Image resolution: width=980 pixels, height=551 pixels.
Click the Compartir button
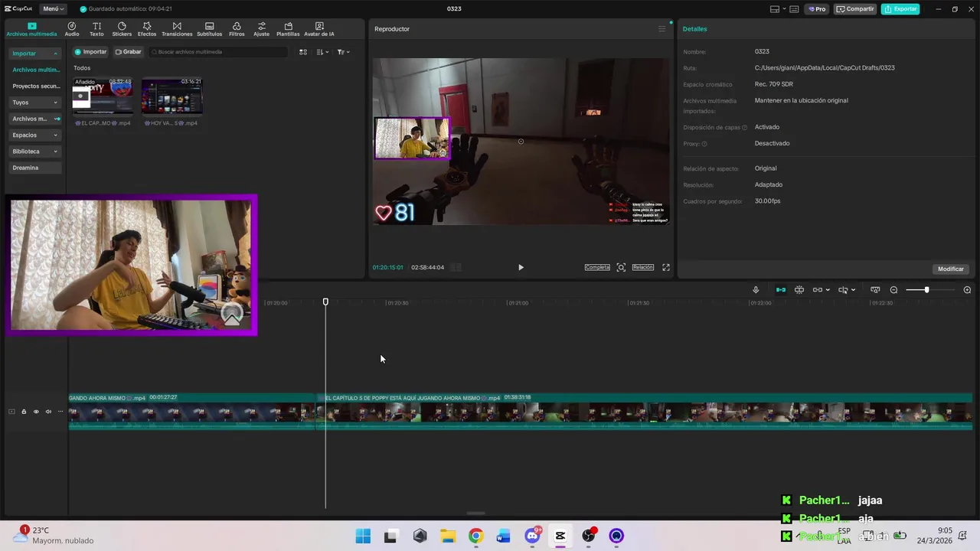pos(855,9)
